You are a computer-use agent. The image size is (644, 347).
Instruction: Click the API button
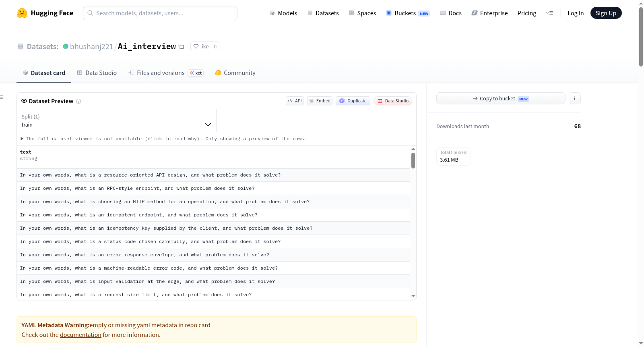coord(295,101)
